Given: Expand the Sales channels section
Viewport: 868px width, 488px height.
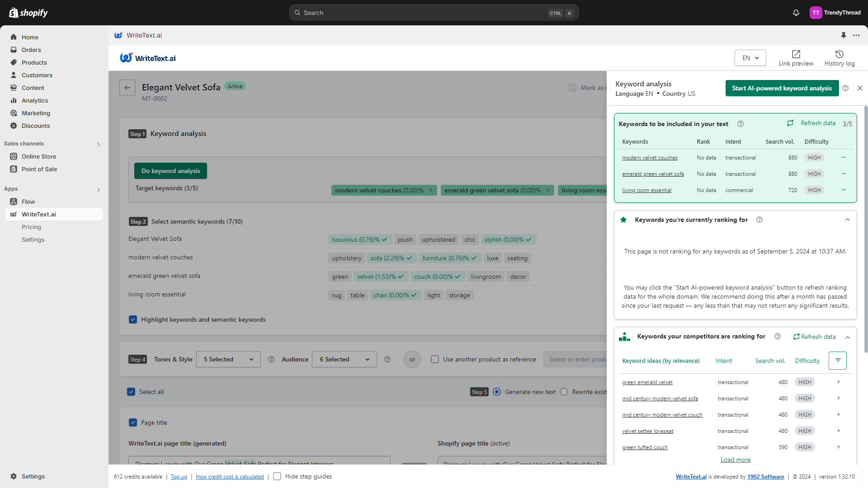Looking at the screenshot, I should pos(99,145).
